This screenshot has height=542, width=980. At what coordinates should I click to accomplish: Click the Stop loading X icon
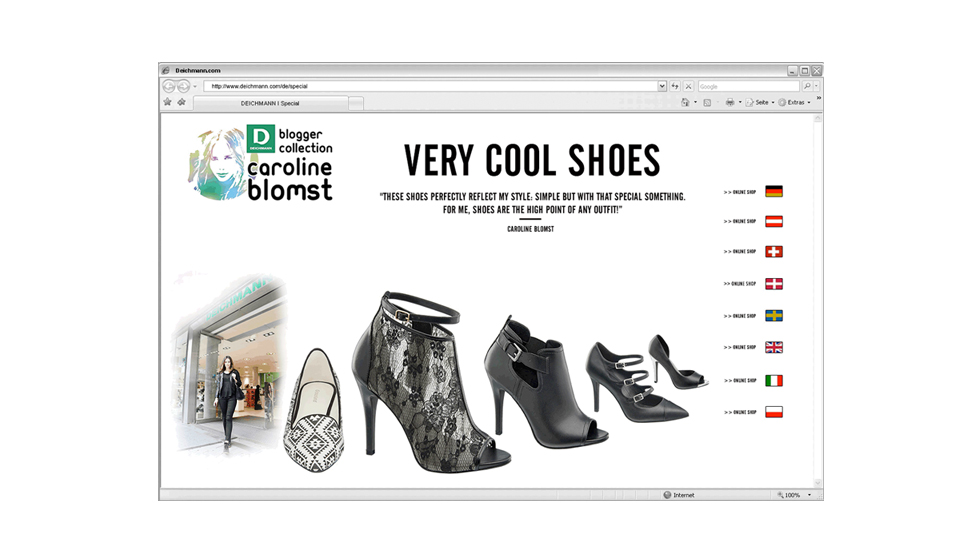[x=688, y=86]
